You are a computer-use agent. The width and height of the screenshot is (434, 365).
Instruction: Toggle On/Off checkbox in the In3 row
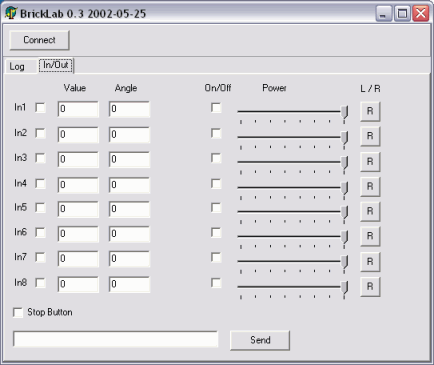click(216, 158)
